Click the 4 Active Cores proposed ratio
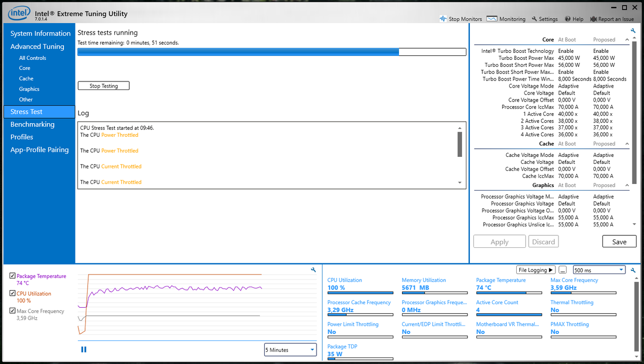Image resolution: width=644 pixels, height=364 pixels. (603, 135)
